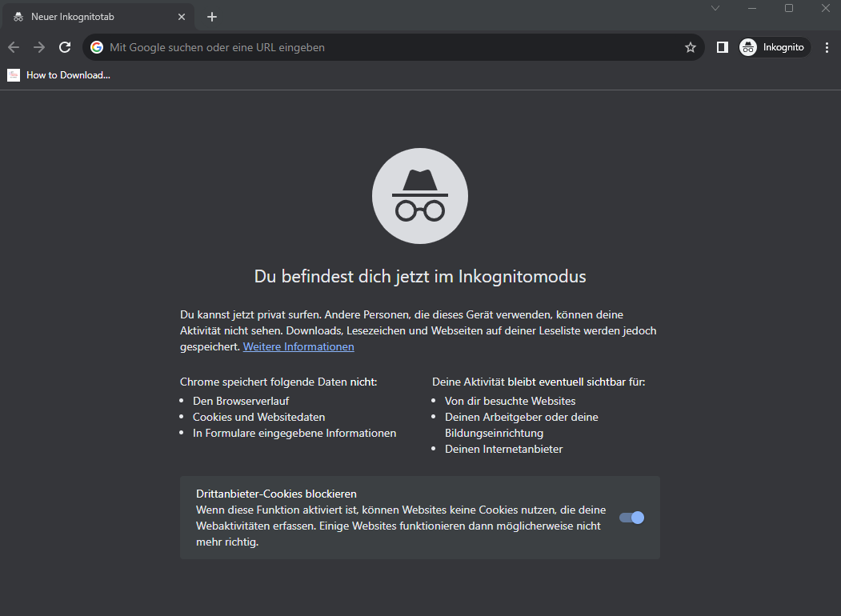The width and height of the screenshot is (841, 616).
Task: Click the incognito icon on the tab
Action: pyautogui.click(x=18, y=17)
